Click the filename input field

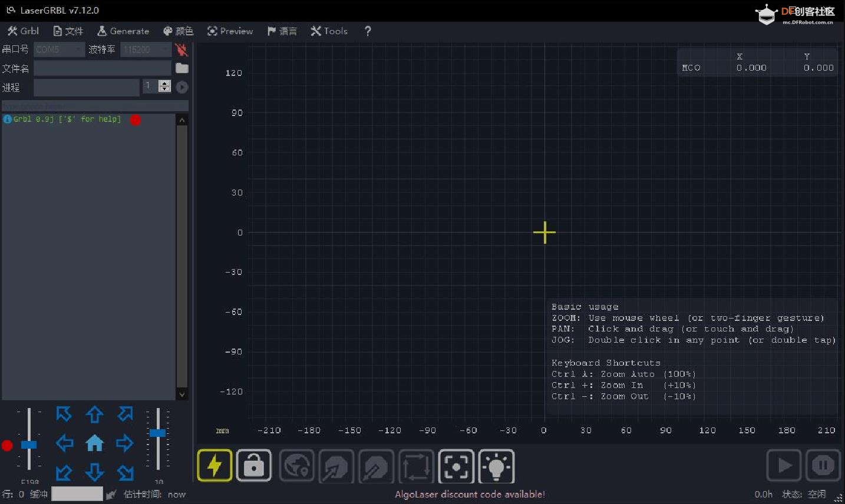103,68
